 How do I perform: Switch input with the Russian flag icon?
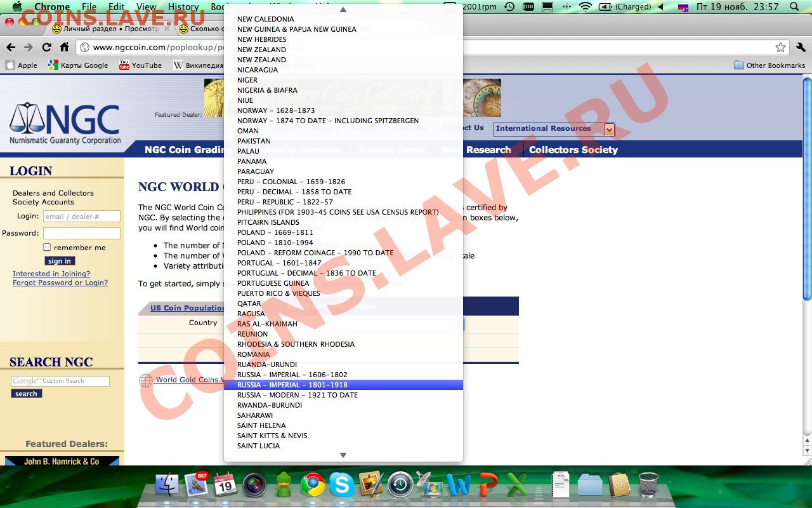point(683,7)
